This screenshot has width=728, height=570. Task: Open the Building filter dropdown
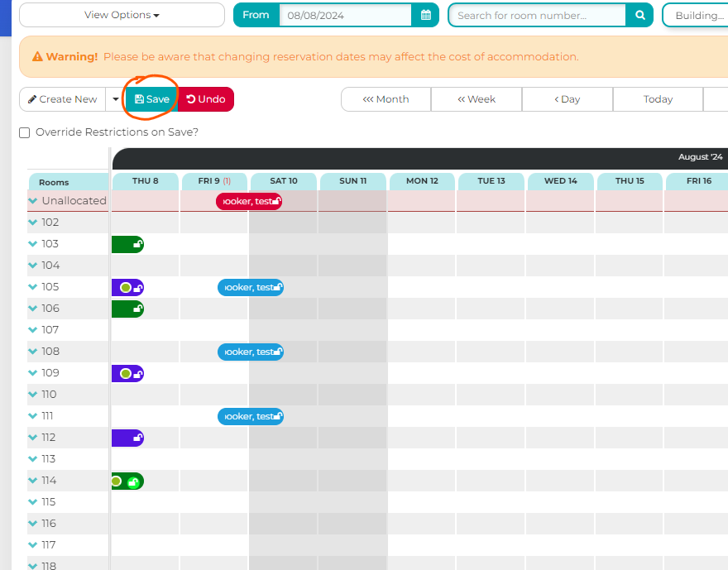695,16
